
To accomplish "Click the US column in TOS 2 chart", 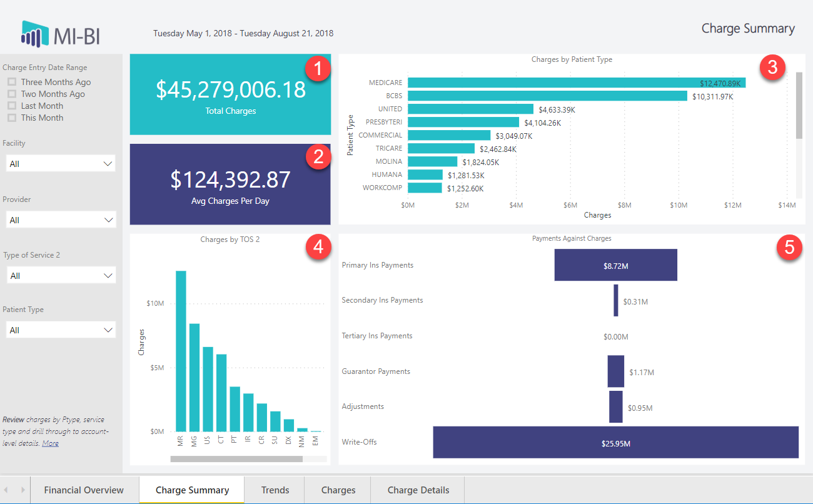I will [208, 390].
